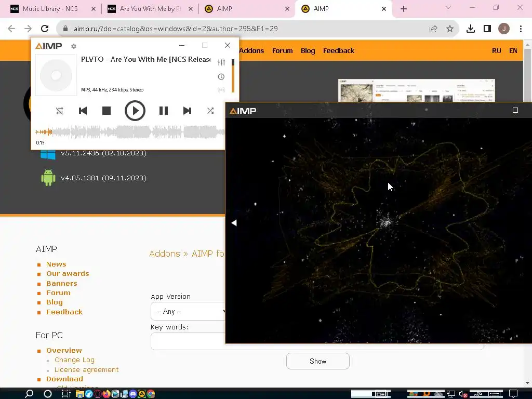532x399 pixels.
Task: Switch to the Are You With Me browser tab
Action: [150, 9]
